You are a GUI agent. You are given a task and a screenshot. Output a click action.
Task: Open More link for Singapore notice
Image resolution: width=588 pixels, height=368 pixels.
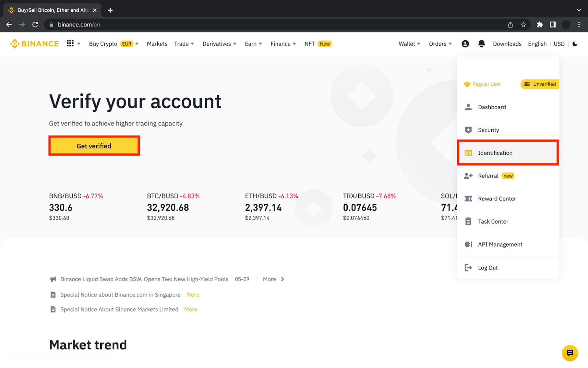pos(193,295)
